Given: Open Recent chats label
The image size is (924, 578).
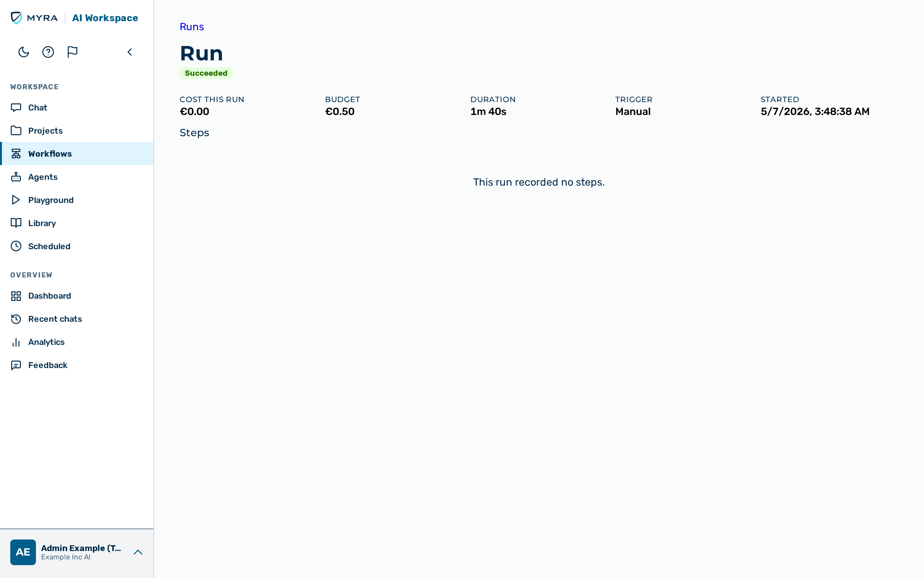Looking at the screenshot, I should (x=55, y=319).
